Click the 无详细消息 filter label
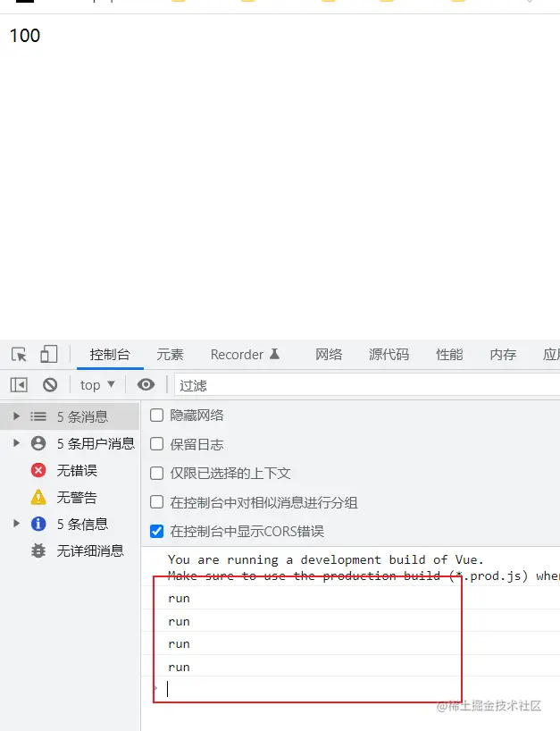The width and height of the screenshot is (560, 731). click(90, 551)
